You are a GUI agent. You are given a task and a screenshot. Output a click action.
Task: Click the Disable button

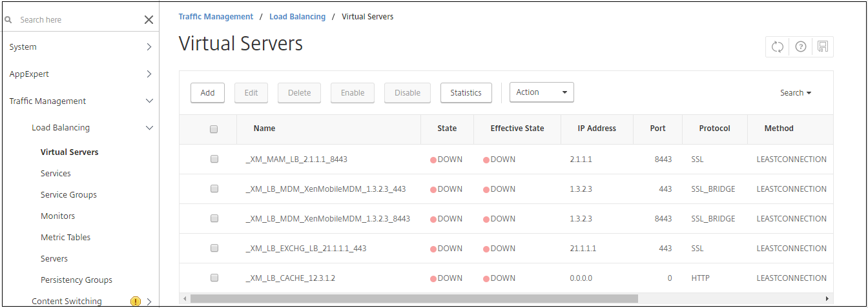tap(408, 93)
